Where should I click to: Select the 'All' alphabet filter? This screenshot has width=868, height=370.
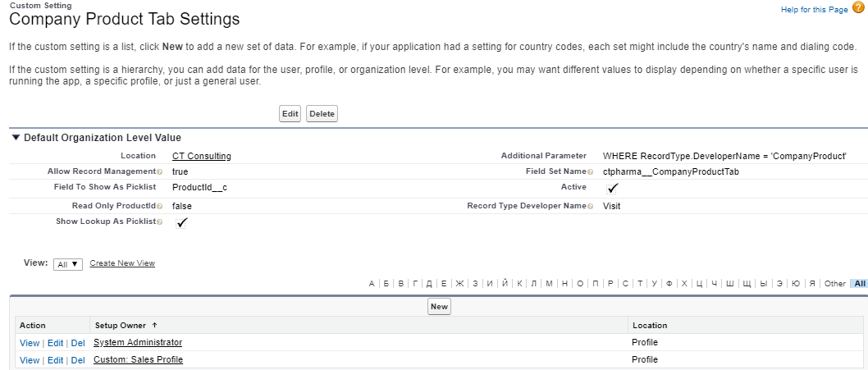click(x=859, y=283)
